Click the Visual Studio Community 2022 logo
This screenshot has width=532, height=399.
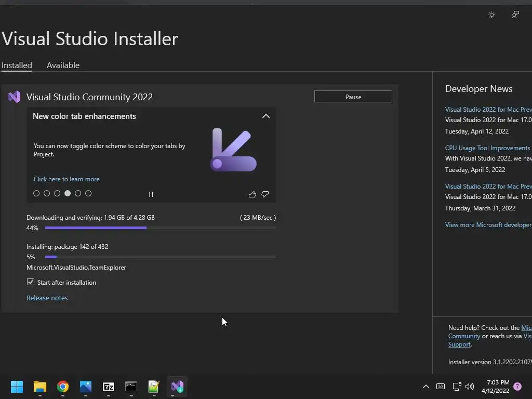pyautogui.click(x=14, y=97)
